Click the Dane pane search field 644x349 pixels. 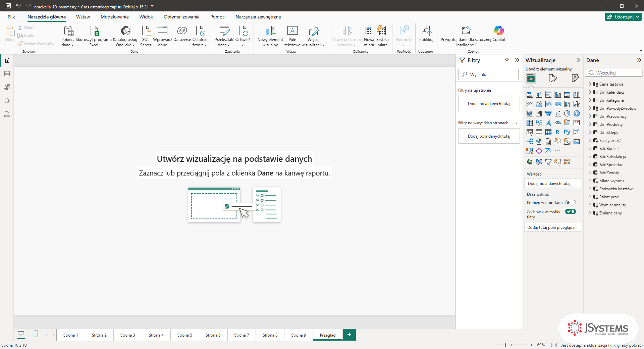tap(614, 73)
